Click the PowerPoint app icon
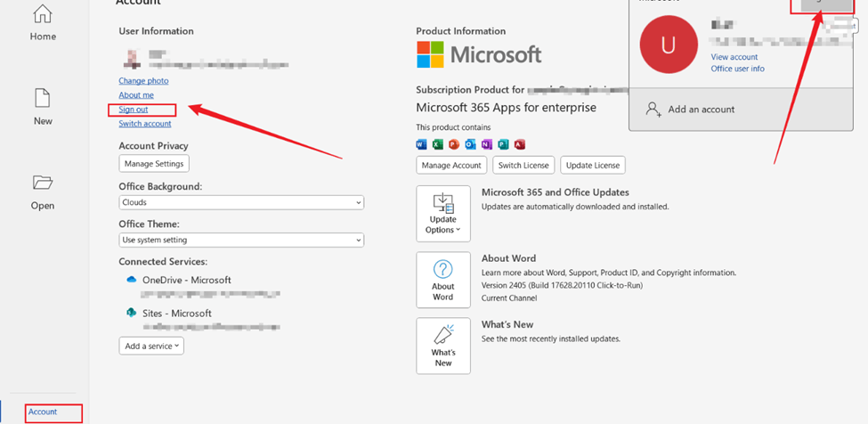The height and width of the screenshot is (424, 868). point(454,144)
